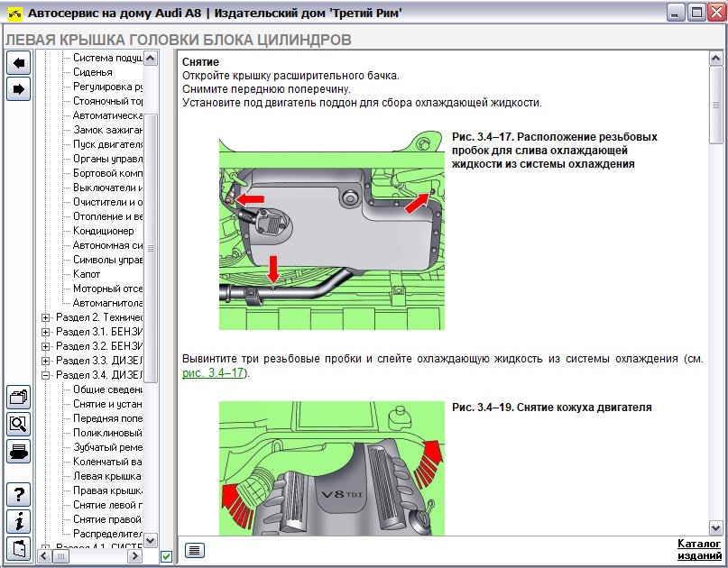Viewport: 728px width, 568px height.
Task: Minimize the Audi A8 manual window
Action: point(676,13)
